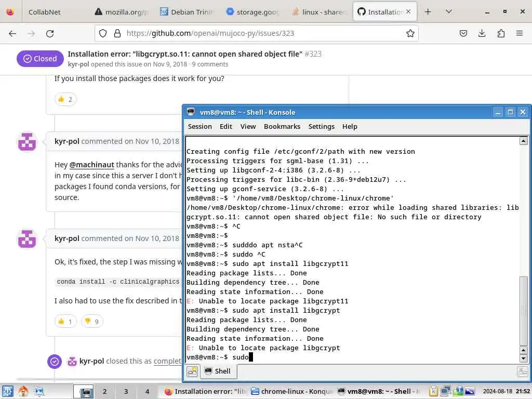Switch to virtual desktop 1
Viewport: 532px width, 399px height.
pyautogui.click(x=84, y=392)
